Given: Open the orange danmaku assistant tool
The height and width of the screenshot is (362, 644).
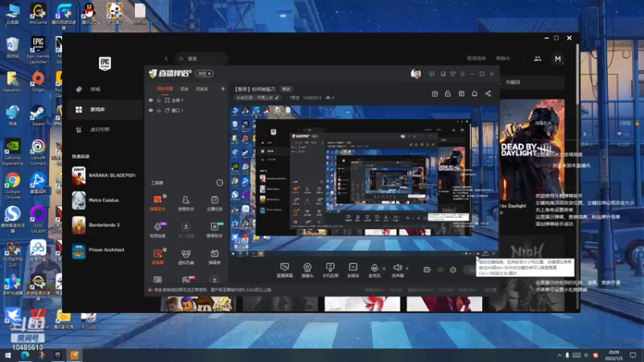Looking at the screenshot, I should pos(158,203).
